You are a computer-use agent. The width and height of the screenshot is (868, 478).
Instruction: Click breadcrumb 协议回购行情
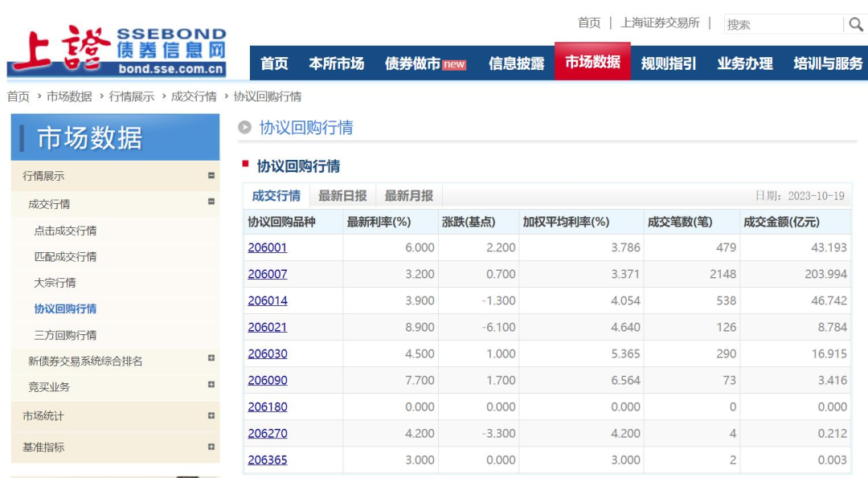coord(268,97)
